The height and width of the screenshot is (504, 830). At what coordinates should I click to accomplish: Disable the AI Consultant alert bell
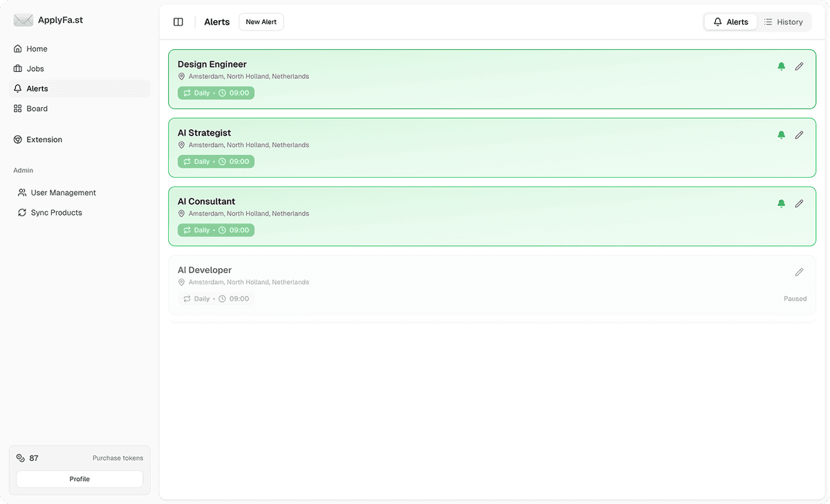pyautogui.click(x=781, y=203)
